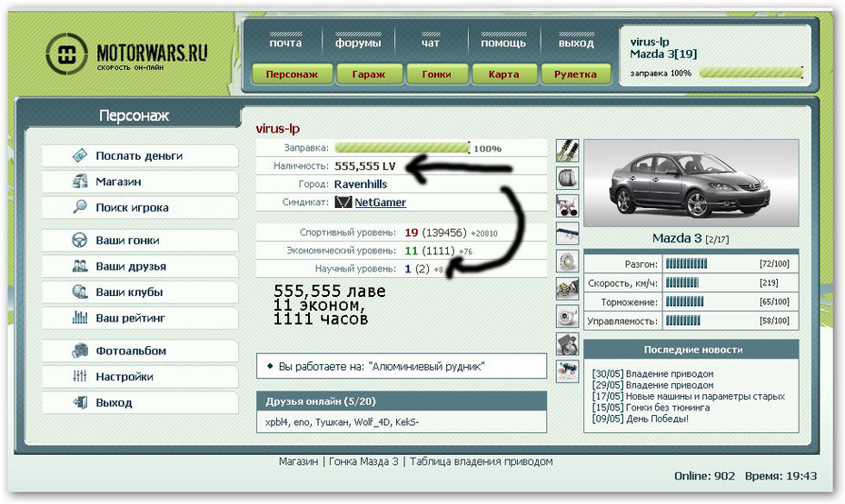Viewport: 845px width, 504px height.
Task: Open the День Победы! news item
Action: click(x=640, y=419)
